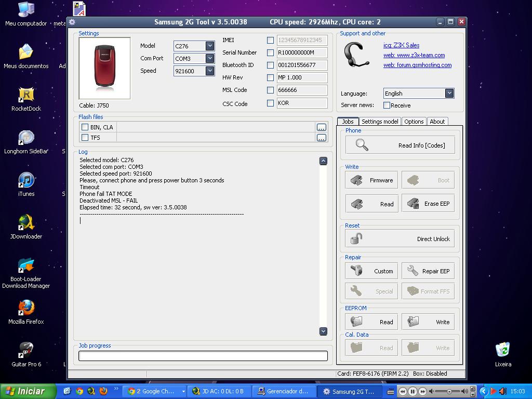The image size is (532, 399).
Task: Expand the Language dropdown
Action: [449, 94]
